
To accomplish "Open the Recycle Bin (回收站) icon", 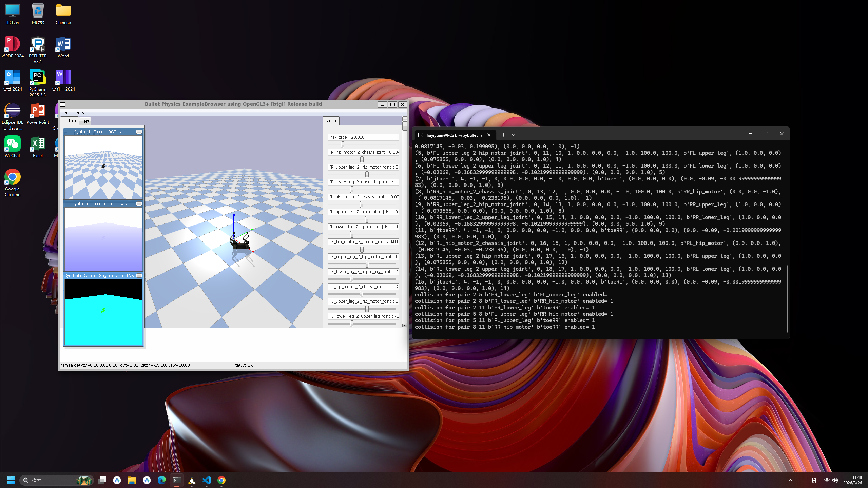I will [38, 14].
